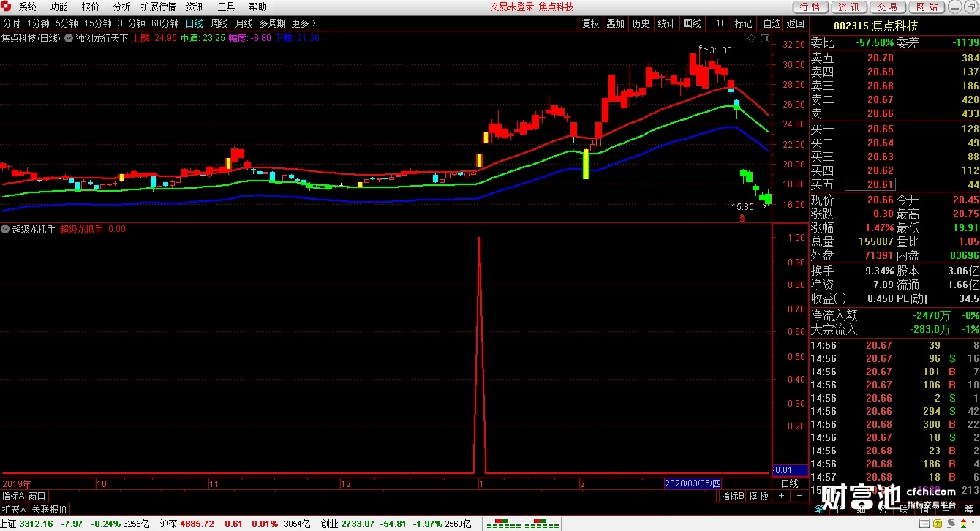The height and width of the screenshot is (531, 980).
Task: Select the 筹 chip distribution tab
Action: [x=970, y=509]
